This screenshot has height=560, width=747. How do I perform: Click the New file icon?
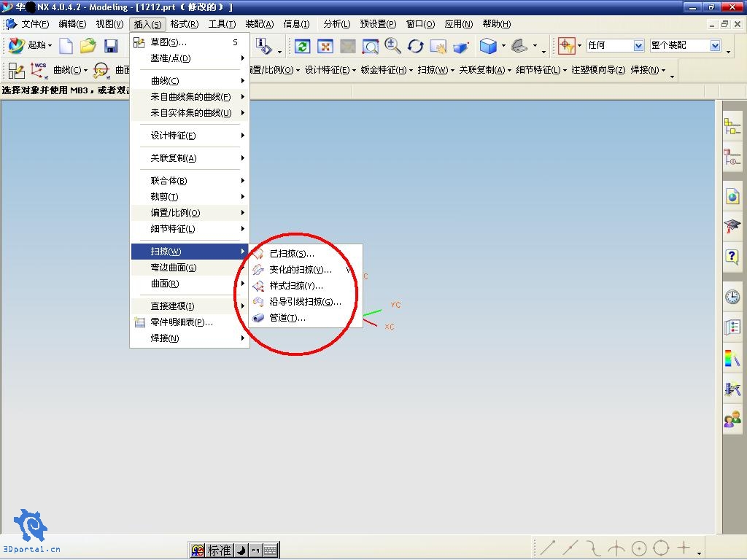tap(66, 46)
